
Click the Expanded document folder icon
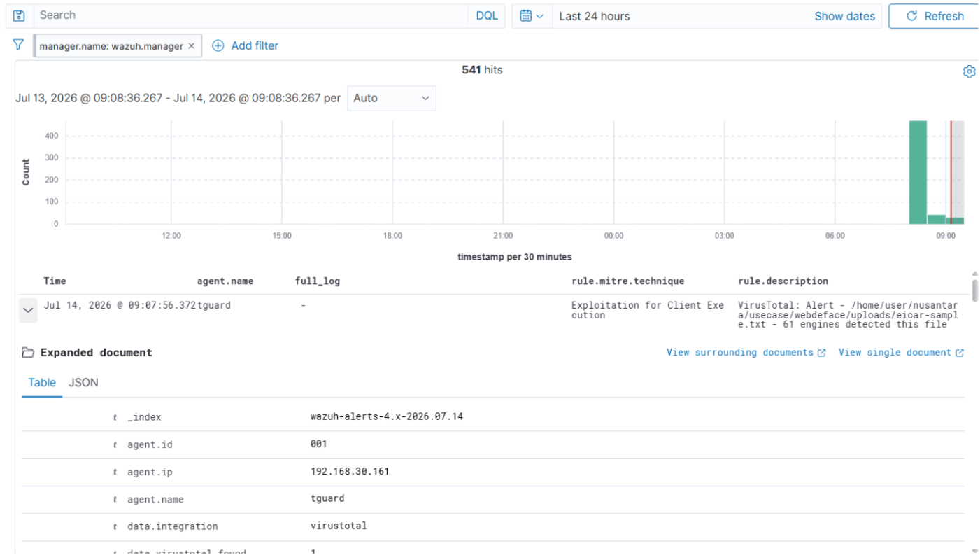28,353
